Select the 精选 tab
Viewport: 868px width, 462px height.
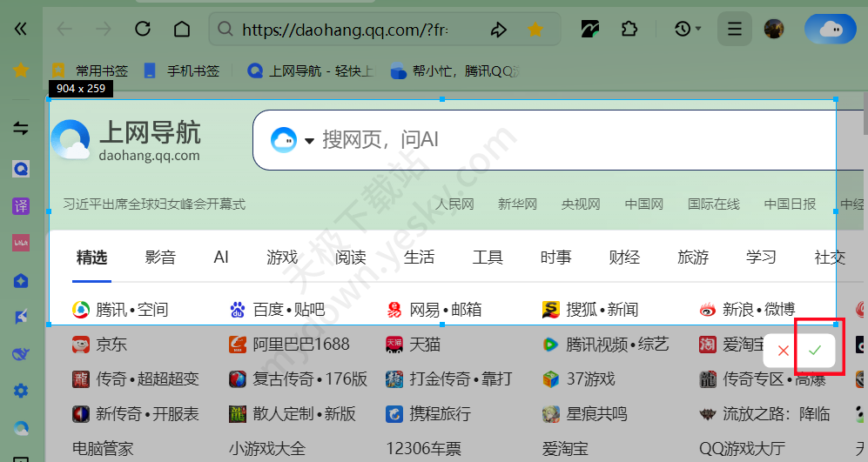[x=92, y=258]
